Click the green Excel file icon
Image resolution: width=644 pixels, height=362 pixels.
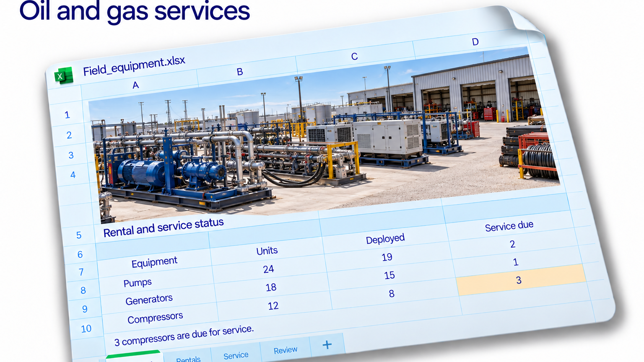(64, 76)
